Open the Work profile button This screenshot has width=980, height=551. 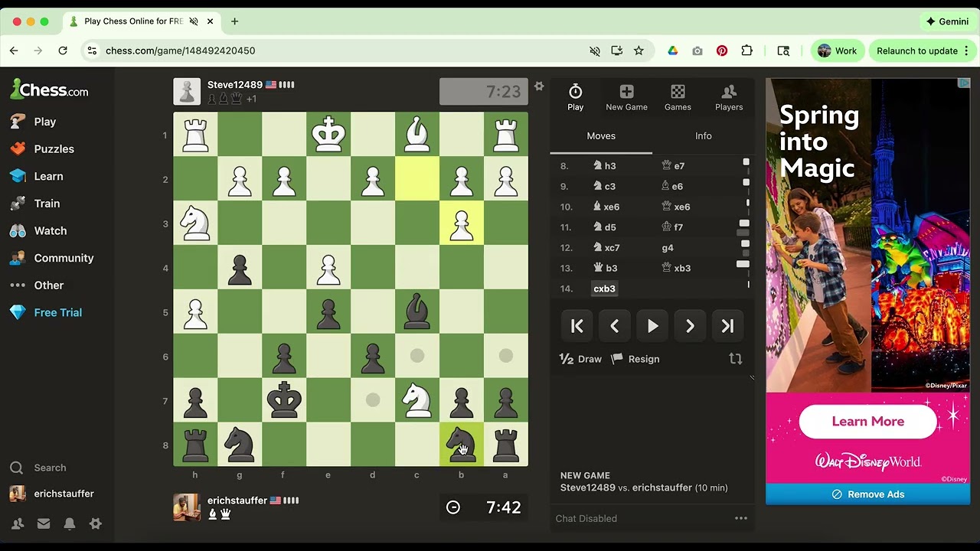837,51
